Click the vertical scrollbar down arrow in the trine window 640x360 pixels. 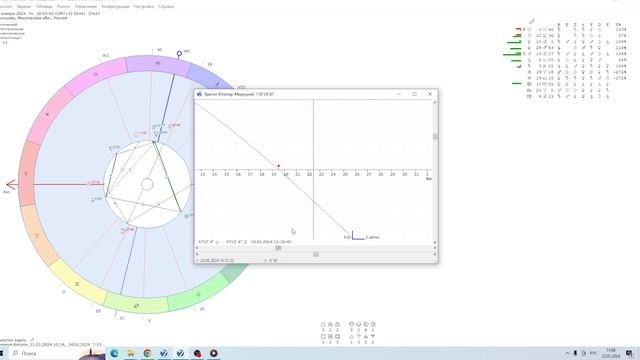click(435, 242)
